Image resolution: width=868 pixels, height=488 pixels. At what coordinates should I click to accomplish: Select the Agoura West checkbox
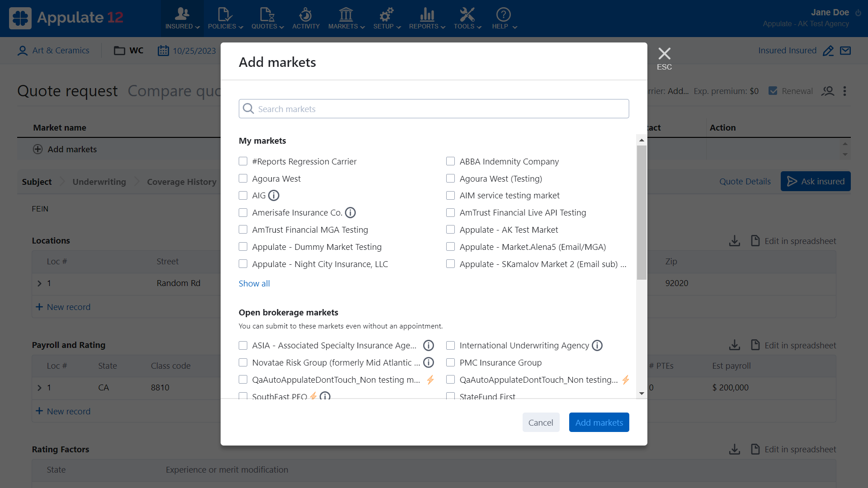coord(243,178)
